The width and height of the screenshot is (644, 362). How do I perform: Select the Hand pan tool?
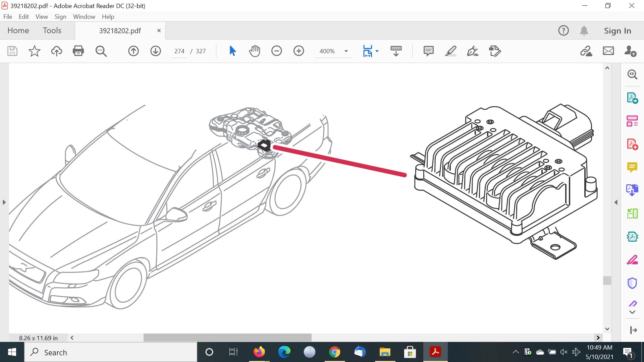pyautogui.click(x=255, y=51)
